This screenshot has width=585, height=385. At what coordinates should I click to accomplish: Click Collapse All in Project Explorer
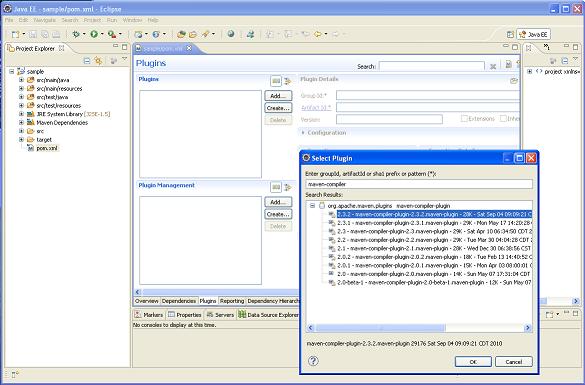coord(87,60)
